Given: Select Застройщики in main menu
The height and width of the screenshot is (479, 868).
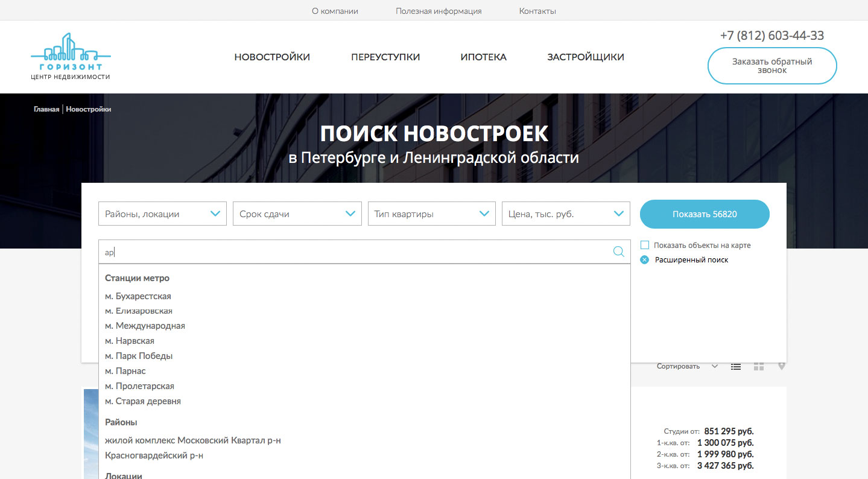Looking at the screenshot, I should pyautogui.click(x=586, y=57).
